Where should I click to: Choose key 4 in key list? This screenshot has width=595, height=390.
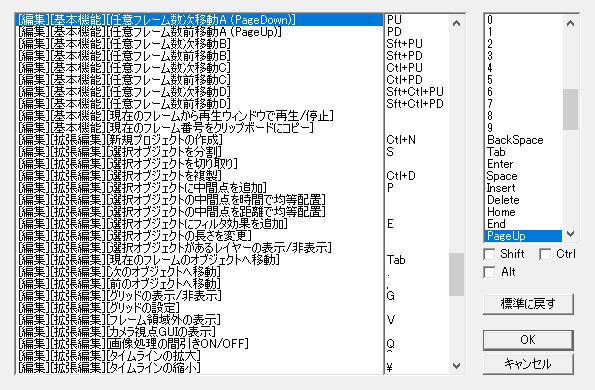point(524,68)
